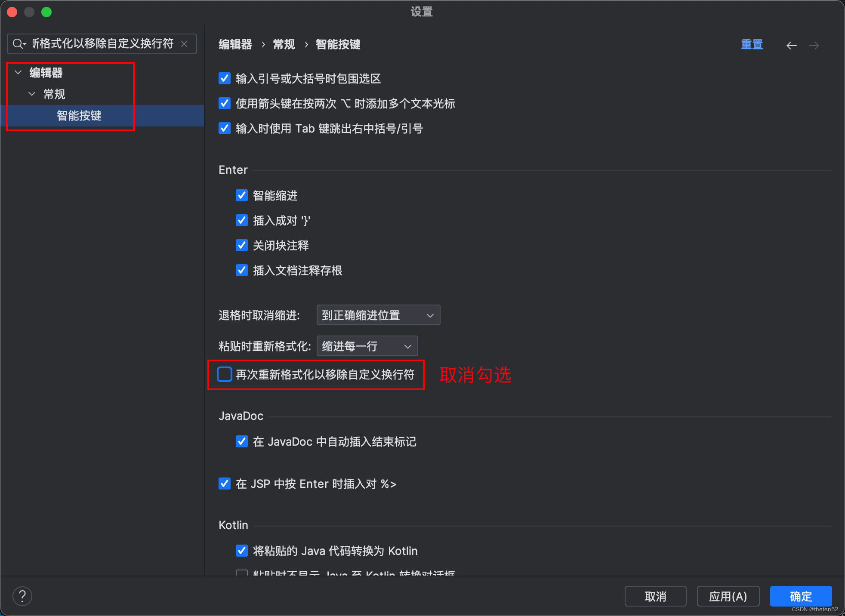
Task: Collapse the 编辑器 tree node
Action: [18, 72]
